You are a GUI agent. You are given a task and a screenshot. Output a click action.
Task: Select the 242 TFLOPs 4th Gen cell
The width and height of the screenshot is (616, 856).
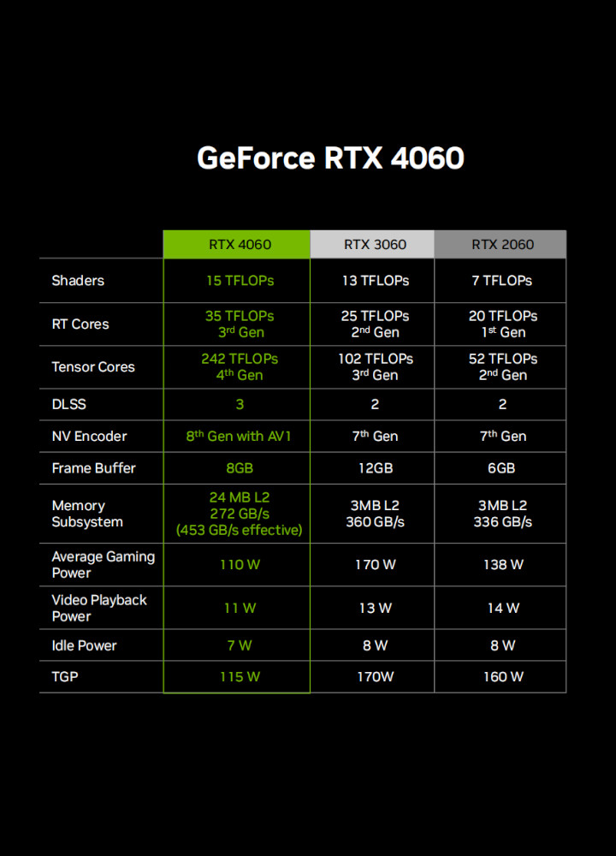(237, 367)
